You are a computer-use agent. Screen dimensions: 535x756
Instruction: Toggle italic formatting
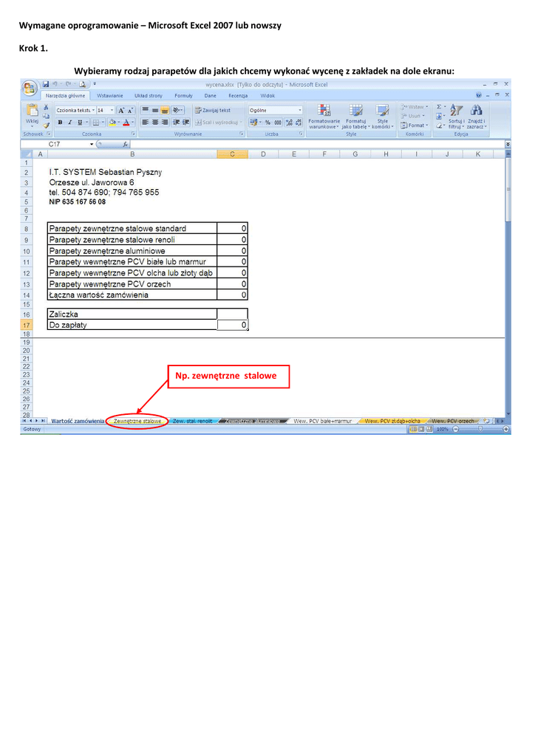tap(69, 123)
